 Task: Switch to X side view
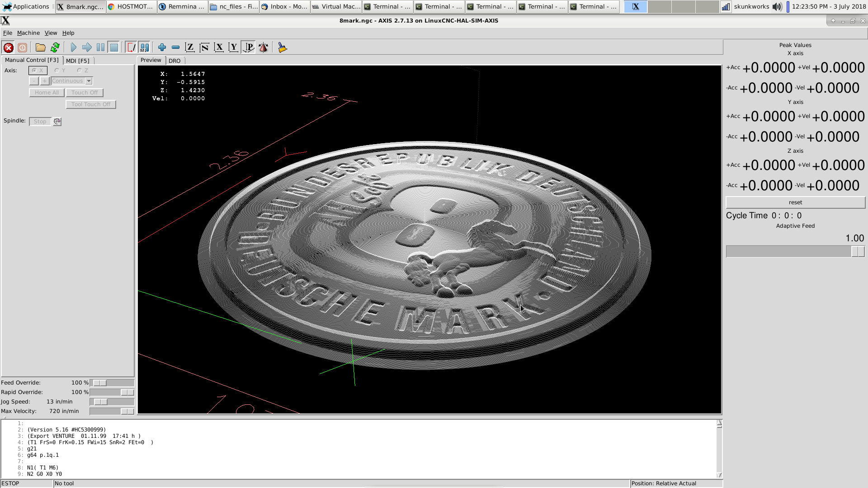219,47
